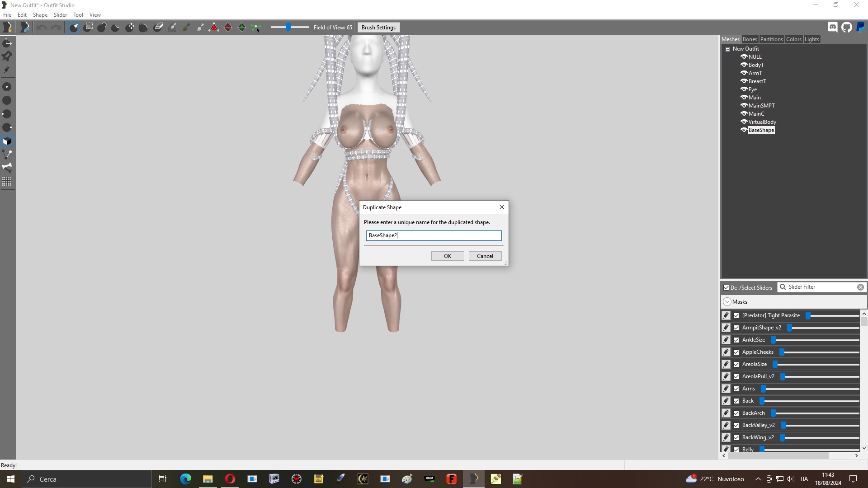Switch to the Bones tab
Image resolution: width=868 pixels, height=488 pixels.
coord(750,39)
